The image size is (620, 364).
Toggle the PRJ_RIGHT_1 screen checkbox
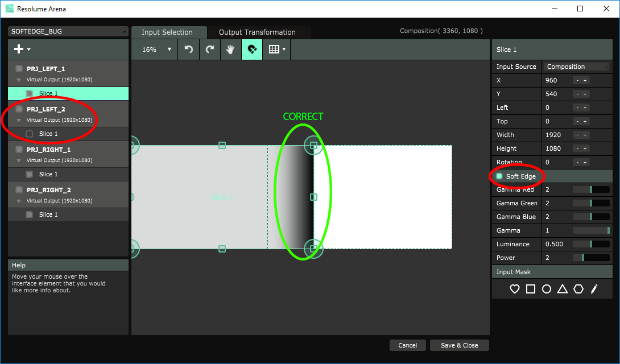click(19, 150)
